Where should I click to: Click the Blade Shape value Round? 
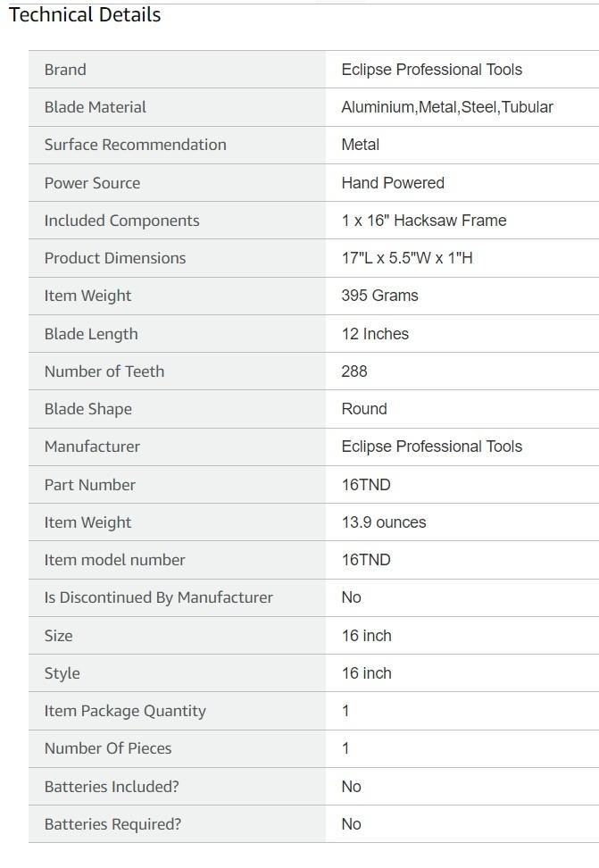pos(364,409)
